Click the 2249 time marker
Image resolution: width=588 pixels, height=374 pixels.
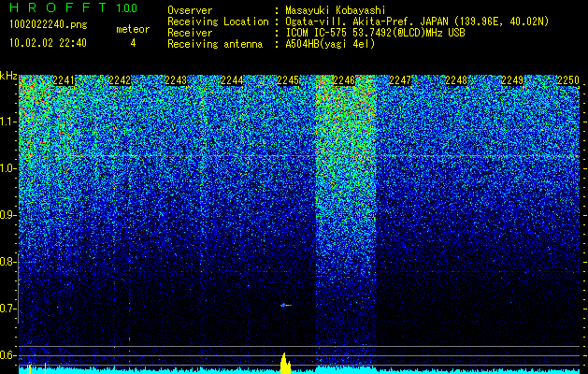pos(512,80)
